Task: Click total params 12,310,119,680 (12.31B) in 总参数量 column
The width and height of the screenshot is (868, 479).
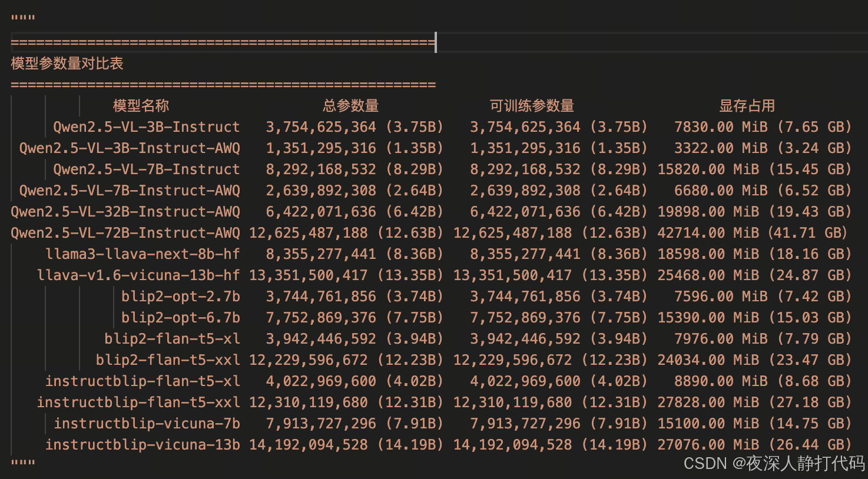Action: [x=346, y=403]
